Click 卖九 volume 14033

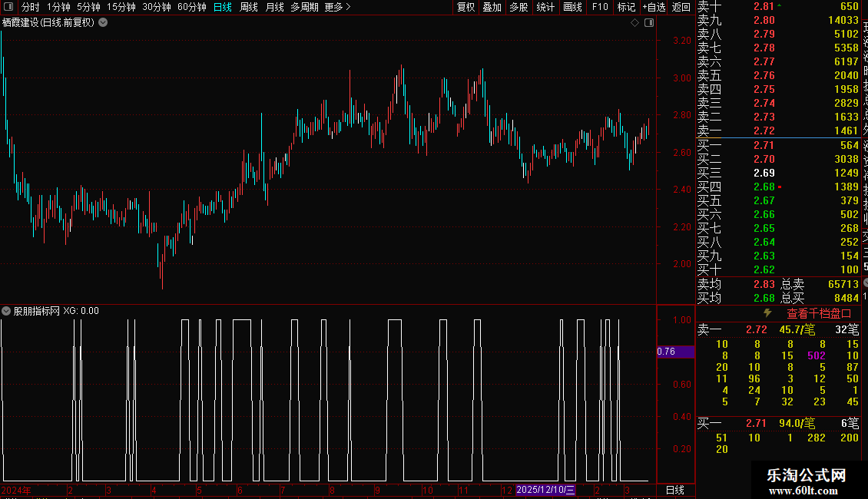(843, 20)
